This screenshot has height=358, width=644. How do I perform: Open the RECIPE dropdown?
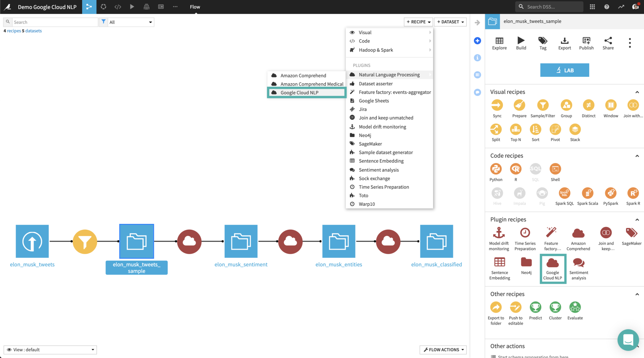coord(418,22)
